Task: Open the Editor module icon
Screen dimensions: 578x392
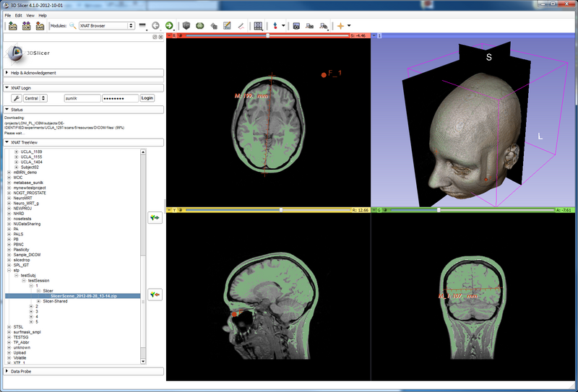Action: click(x=227, y=26)
